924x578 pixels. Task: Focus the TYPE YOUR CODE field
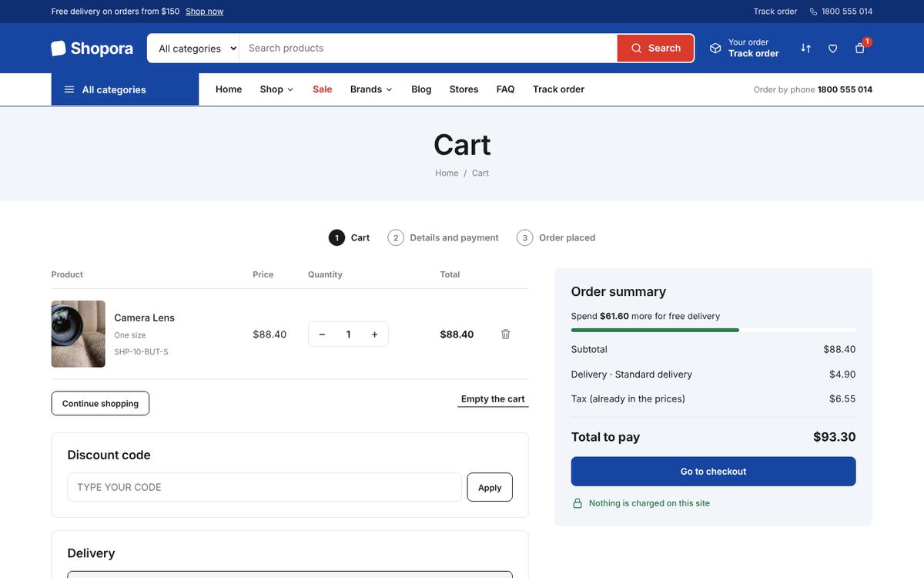(264, 487)
